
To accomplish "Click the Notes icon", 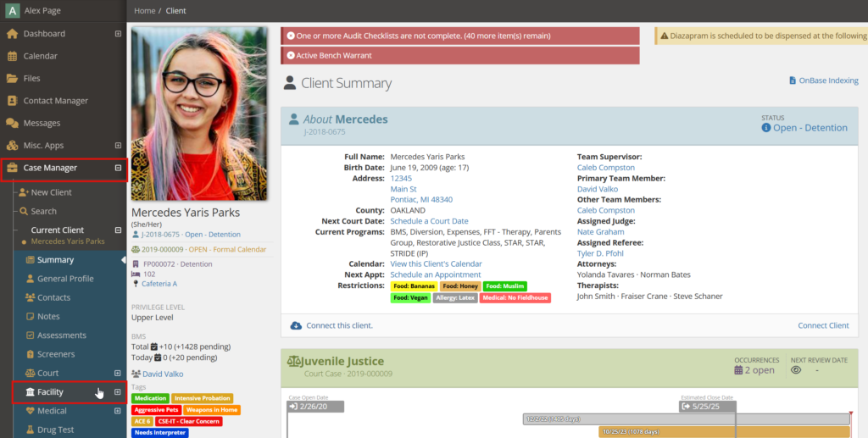I will click(30, 316).
